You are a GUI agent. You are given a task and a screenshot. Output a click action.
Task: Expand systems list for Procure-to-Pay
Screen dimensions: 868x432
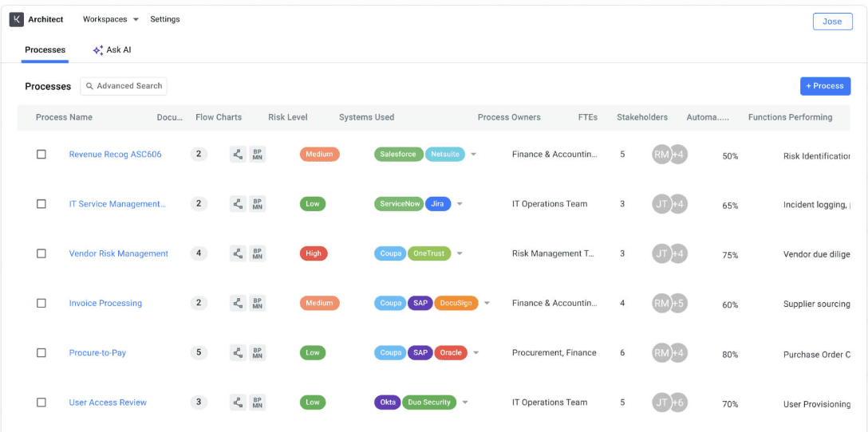click(476, 353)
